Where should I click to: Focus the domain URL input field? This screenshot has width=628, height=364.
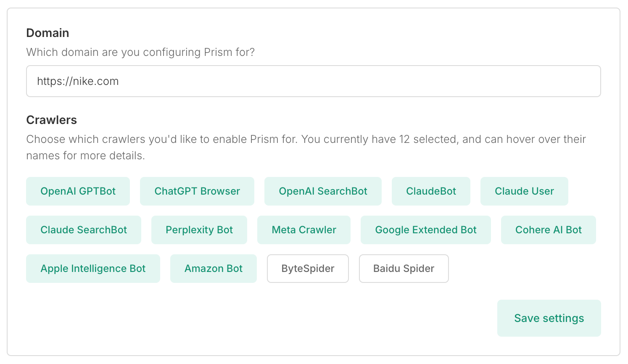pyautogui.click(x=313, y=81)
